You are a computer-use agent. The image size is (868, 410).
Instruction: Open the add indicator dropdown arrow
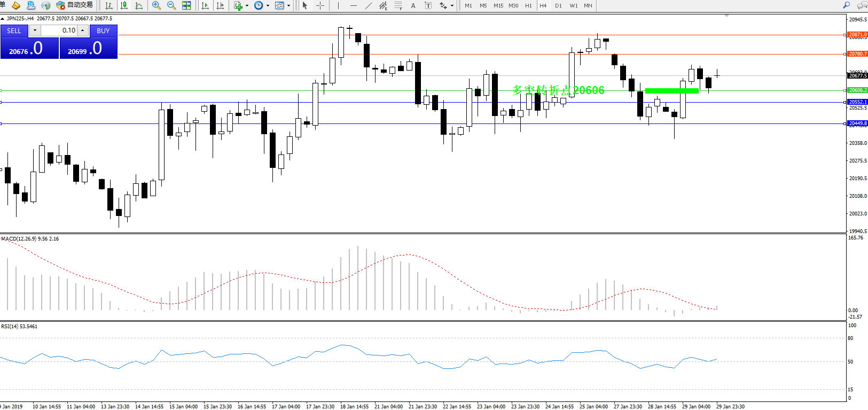[247, 6]
